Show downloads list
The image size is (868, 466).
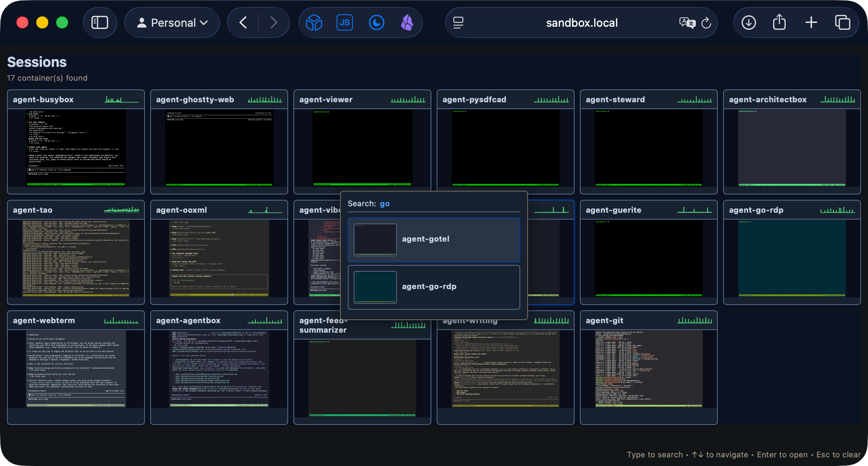pyautogui.click(x=748, y=22)
